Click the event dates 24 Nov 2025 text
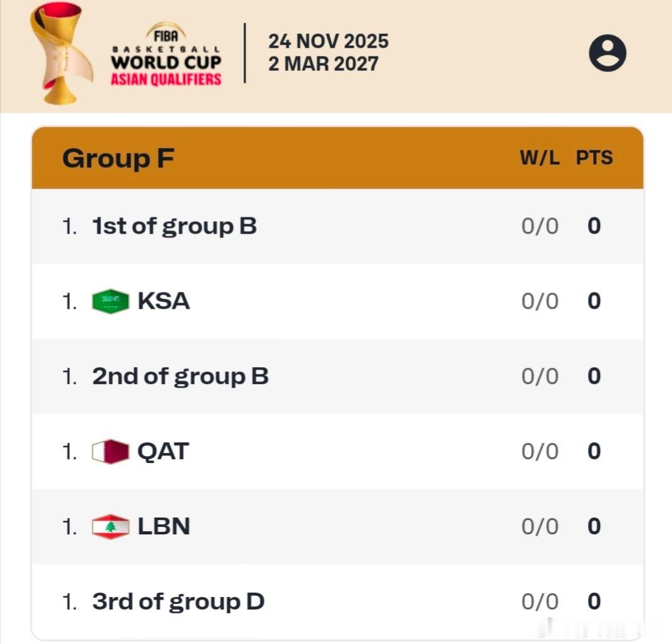The image size is (672, 644). coord(328,41)
